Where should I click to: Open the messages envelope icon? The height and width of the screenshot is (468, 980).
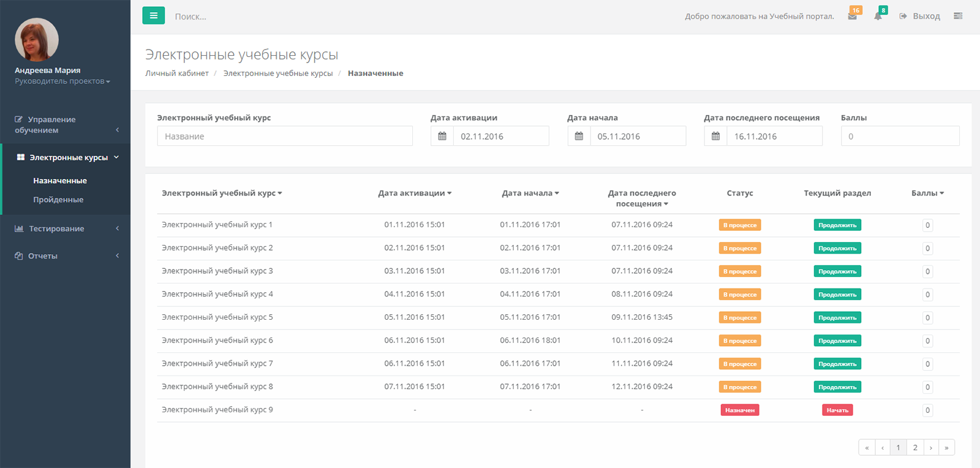tap(853, 16)
